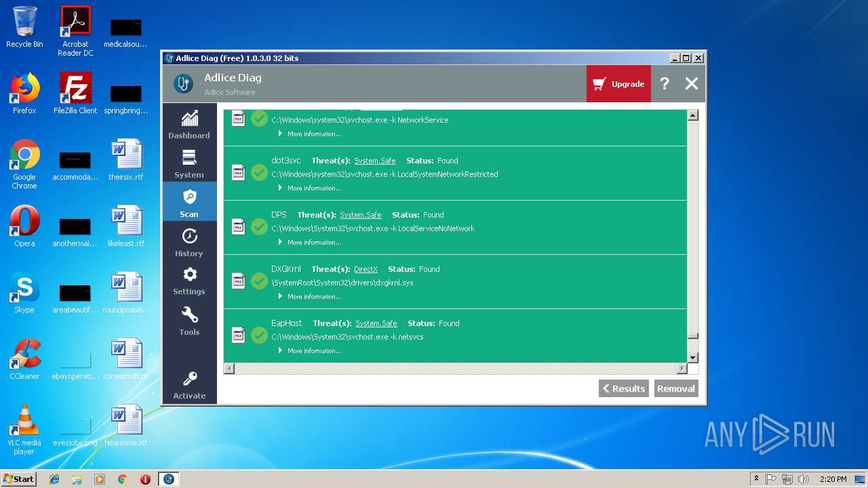Click service icon beside NetworkService svchost row
The image size is (868, 488).
pyautogui.click(x=238, y=119)
